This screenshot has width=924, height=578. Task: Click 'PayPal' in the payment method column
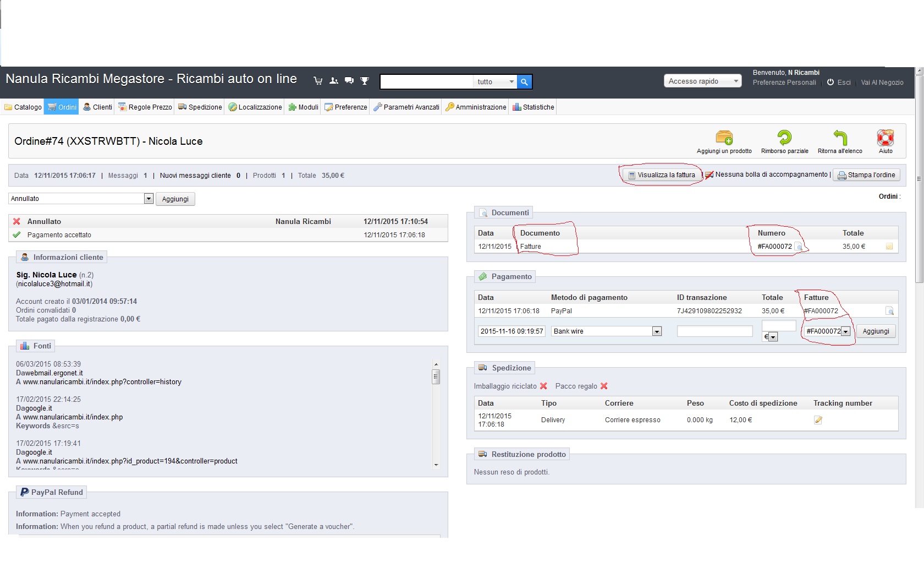click(x=562, y=311)
